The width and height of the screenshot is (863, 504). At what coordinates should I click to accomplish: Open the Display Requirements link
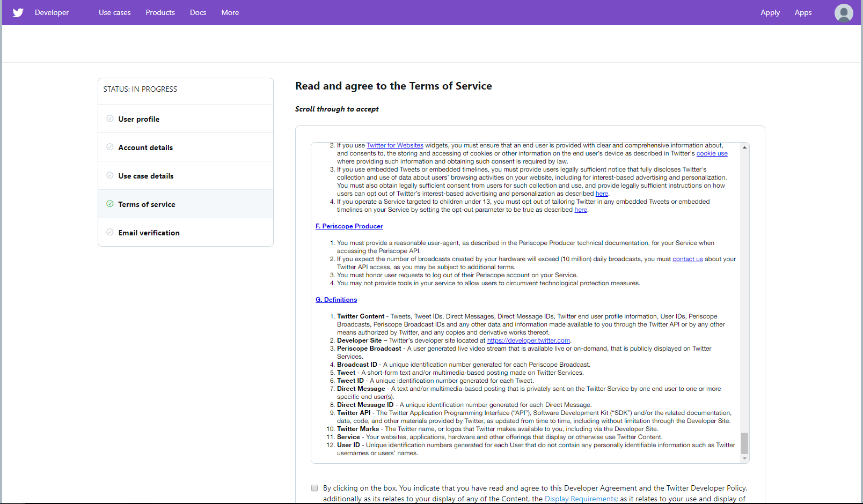click(x=580, y=499)
